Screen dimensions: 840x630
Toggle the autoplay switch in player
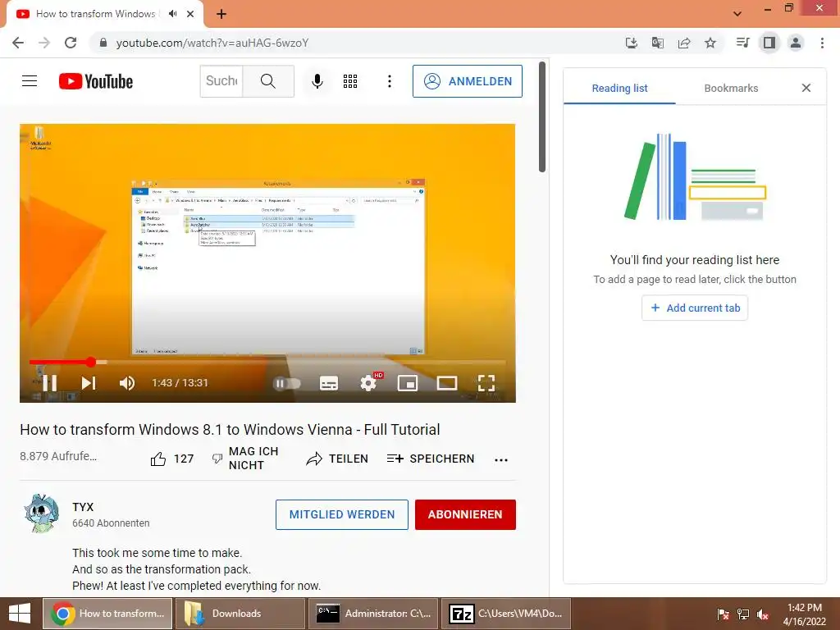[x=286, y=383]
